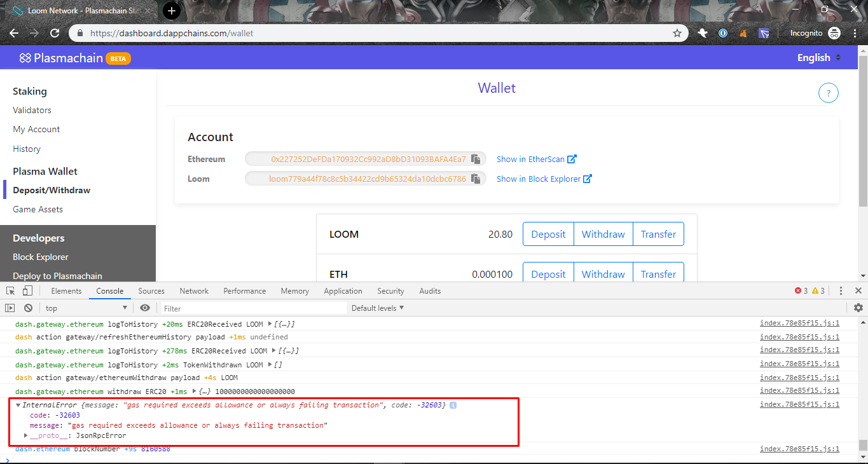
Task: Open Chrome's three-dot customize menu
Action: (x=855, y=32)
